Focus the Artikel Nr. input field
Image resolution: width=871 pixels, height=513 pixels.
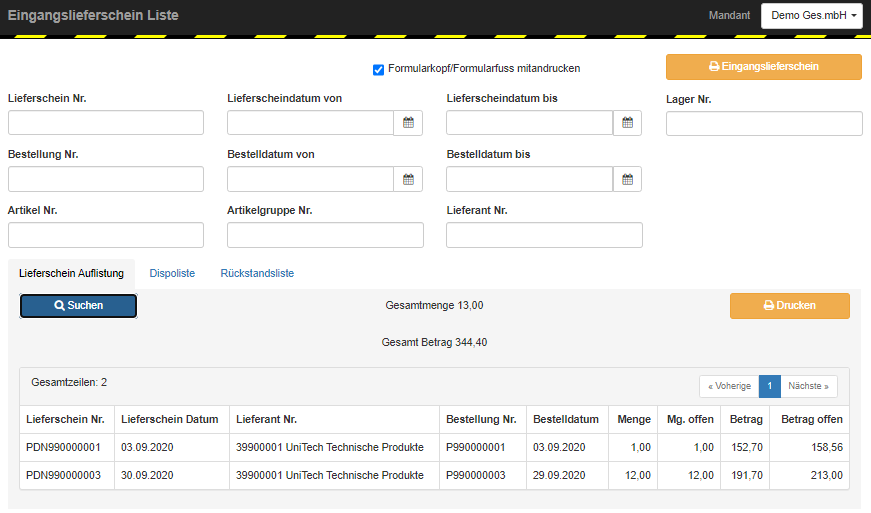pos(106,235)
